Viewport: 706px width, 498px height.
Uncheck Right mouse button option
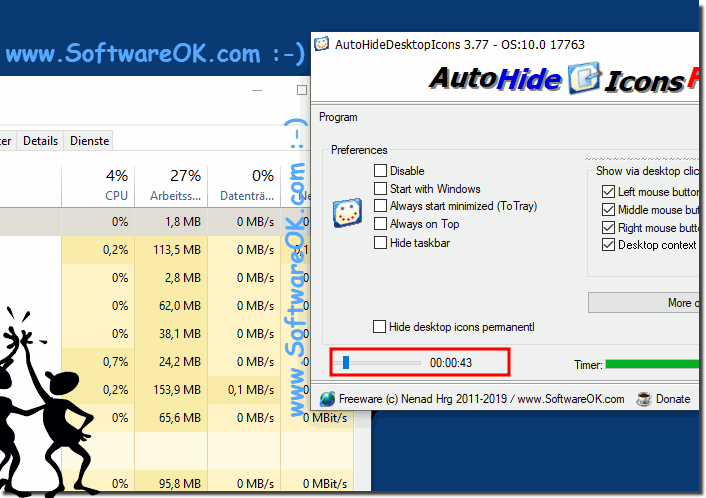click(608, 227)
